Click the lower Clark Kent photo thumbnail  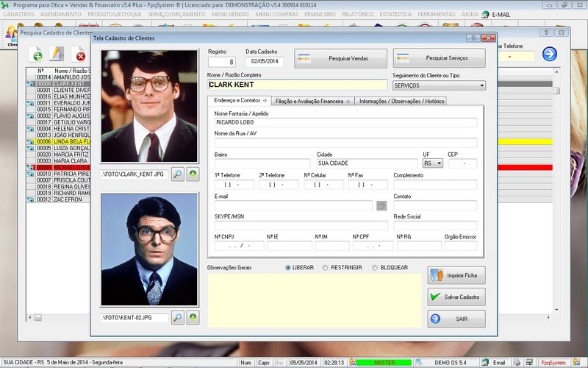pyautogui.click(x=149, y=250)
